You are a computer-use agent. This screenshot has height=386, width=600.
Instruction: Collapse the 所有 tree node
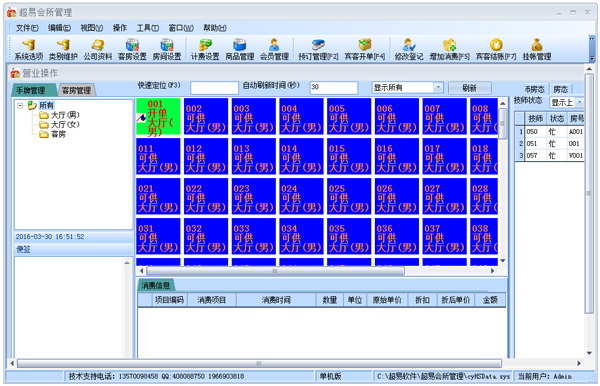coord(20,105)
